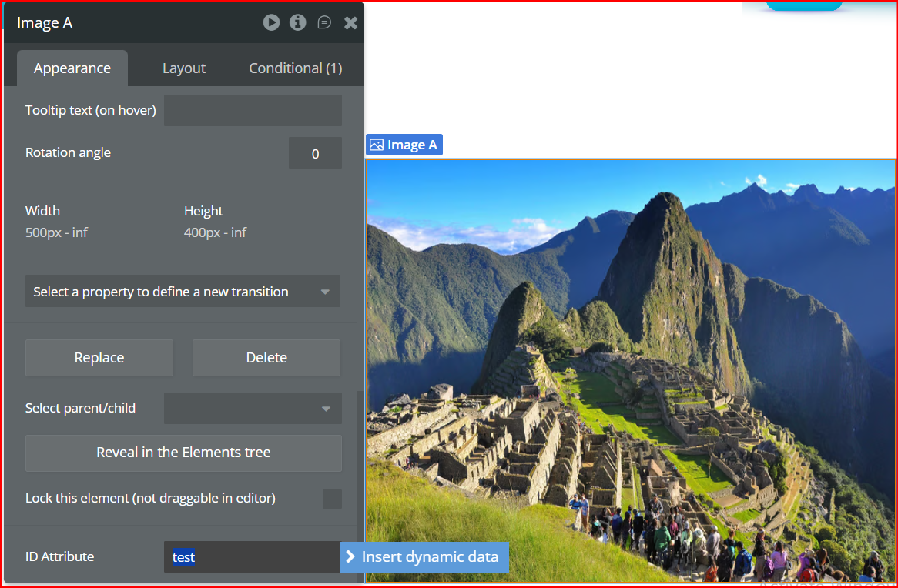Click the Delete button
Image resolution: width=898 pixels, height=588 pixels.
tap(266, 358)
